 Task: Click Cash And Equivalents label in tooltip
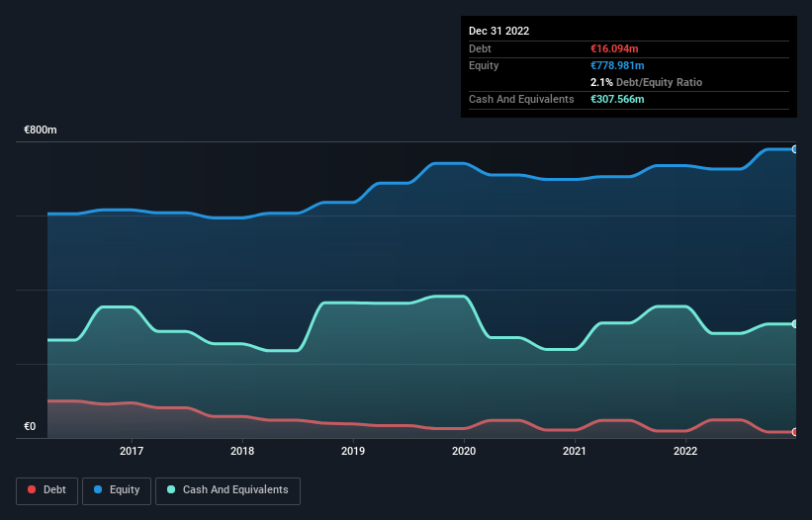pyautogui.click(x=521, y=99)
